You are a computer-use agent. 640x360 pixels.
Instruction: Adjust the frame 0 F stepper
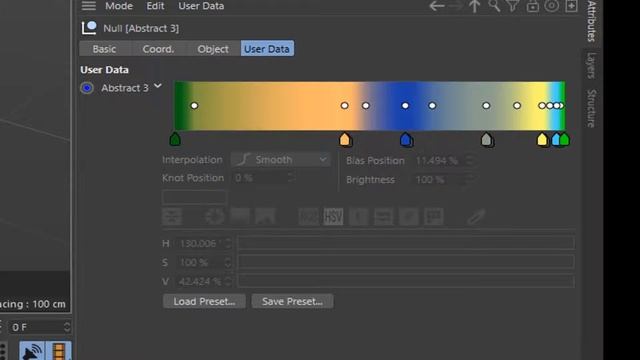pos(67,327)
